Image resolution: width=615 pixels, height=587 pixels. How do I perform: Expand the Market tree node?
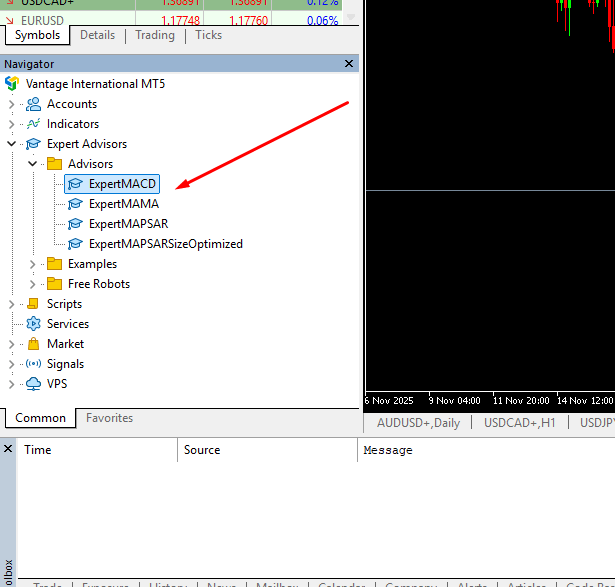coord(11,344)
